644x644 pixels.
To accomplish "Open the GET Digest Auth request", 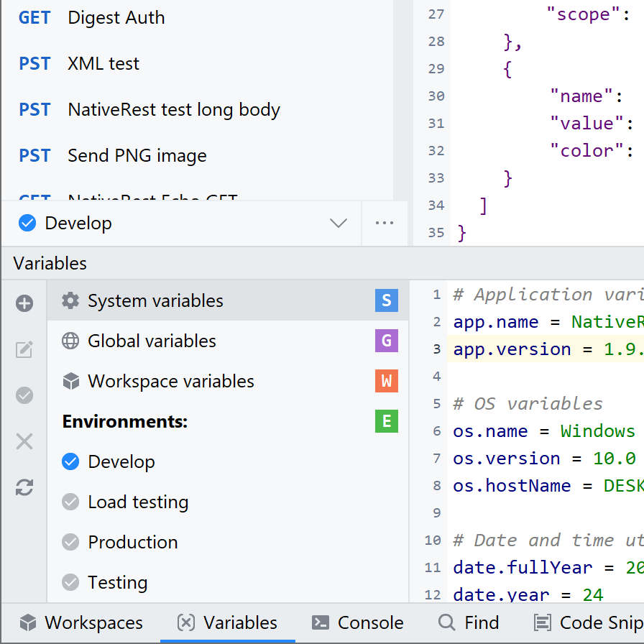I will (197, 18).
